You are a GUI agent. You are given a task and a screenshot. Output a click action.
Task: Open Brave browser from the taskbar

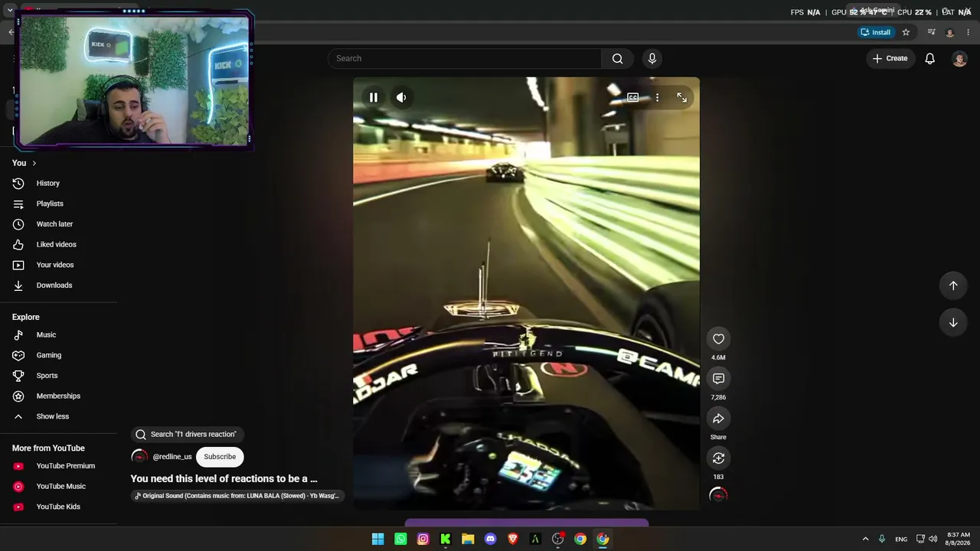513,539
